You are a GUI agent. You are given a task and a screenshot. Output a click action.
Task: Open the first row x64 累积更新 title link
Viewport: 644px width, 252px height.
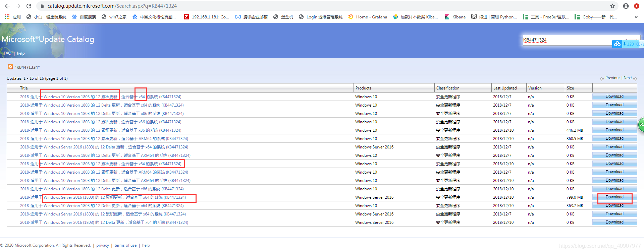[101, 97]
